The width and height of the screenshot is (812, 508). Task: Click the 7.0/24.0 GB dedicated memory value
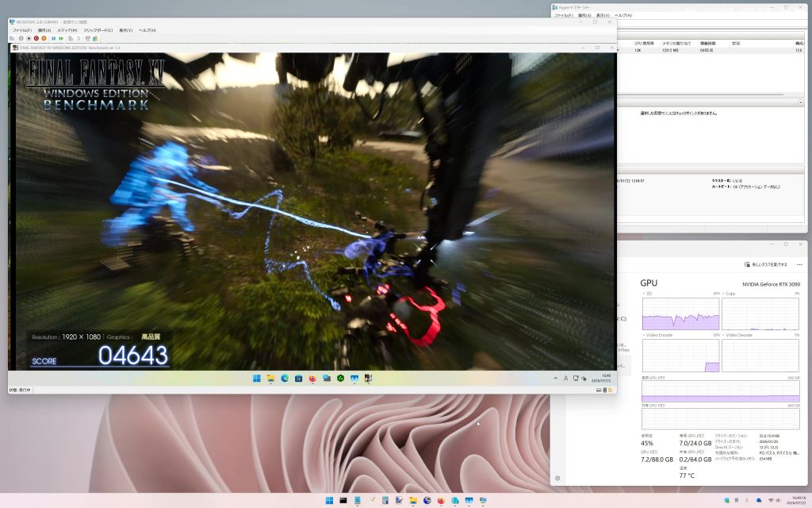pos(695,443)
